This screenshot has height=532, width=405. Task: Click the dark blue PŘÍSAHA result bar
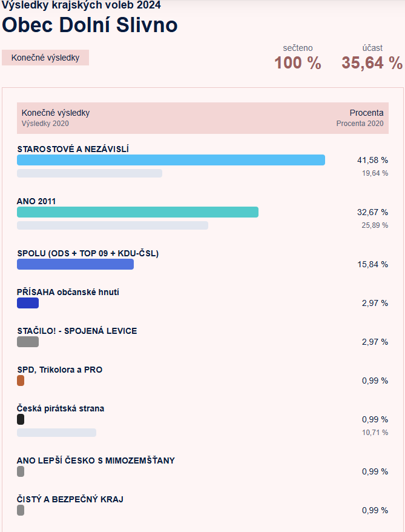tap(28, 303)
